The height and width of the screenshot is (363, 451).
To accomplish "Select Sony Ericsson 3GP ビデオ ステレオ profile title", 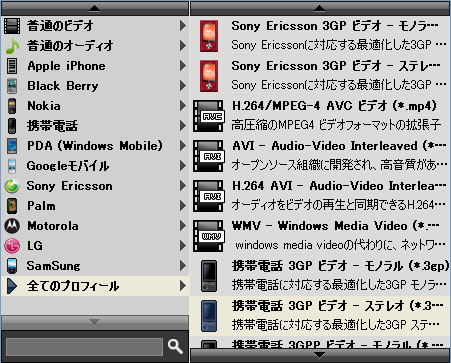I will coord(336,66).
